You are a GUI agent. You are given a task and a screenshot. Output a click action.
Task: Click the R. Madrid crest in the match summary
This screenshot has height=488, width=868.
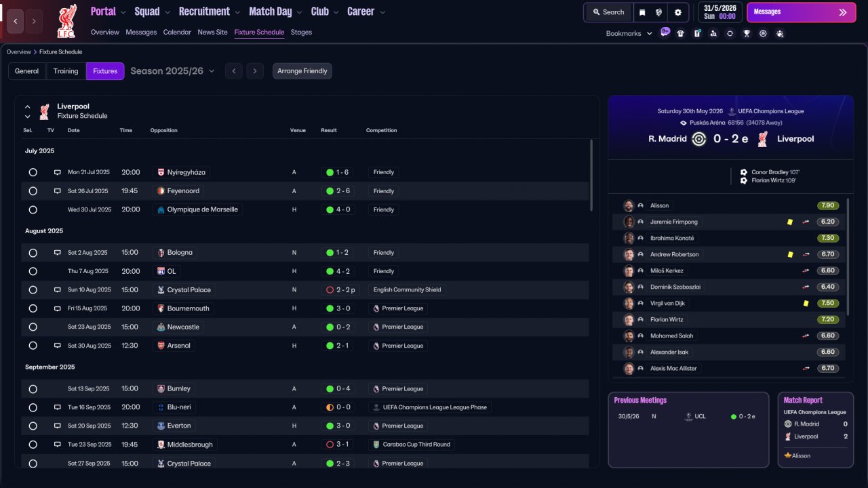[698, 139]
